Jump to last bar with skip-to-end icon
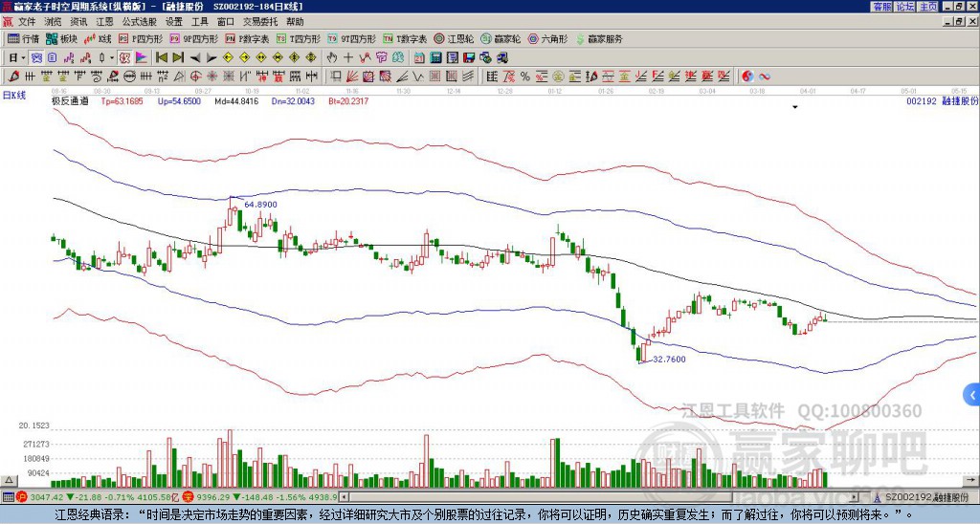Image resolution: width=980 pixels, height=524 pixels. tap(178, 57)
